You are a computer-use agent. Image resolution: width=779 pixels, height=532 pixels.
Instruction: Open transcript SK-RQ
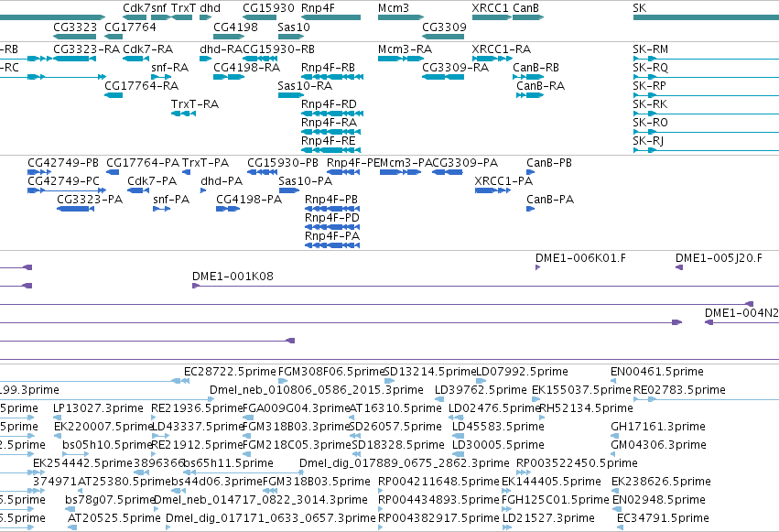(650, 68)
